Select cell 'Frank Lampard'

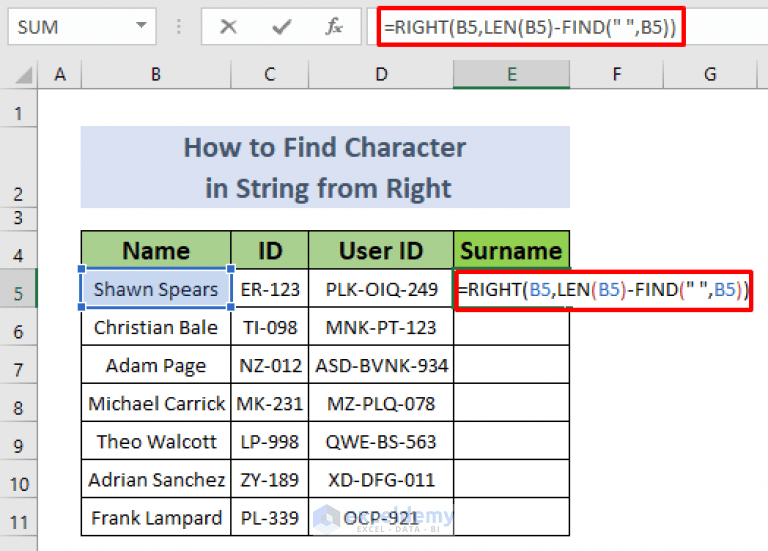tap(156, 517)
